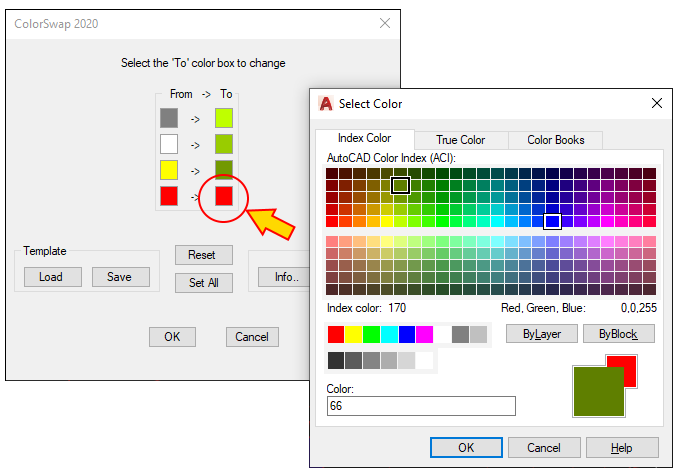678x474 pixels.
Task: Open Info in ColorSwap
Action: [x=284, y=277]
